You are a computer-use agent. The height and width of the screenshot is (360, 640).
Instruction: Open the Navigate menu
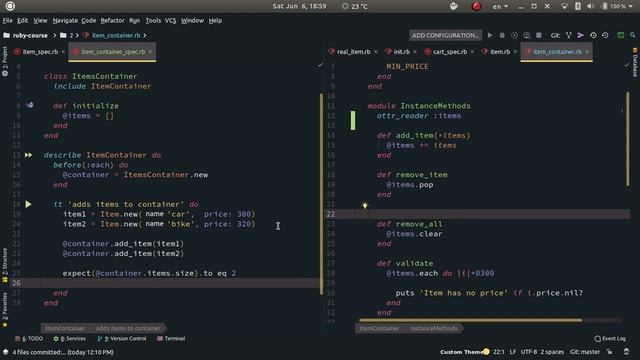(x=65, y=20)
